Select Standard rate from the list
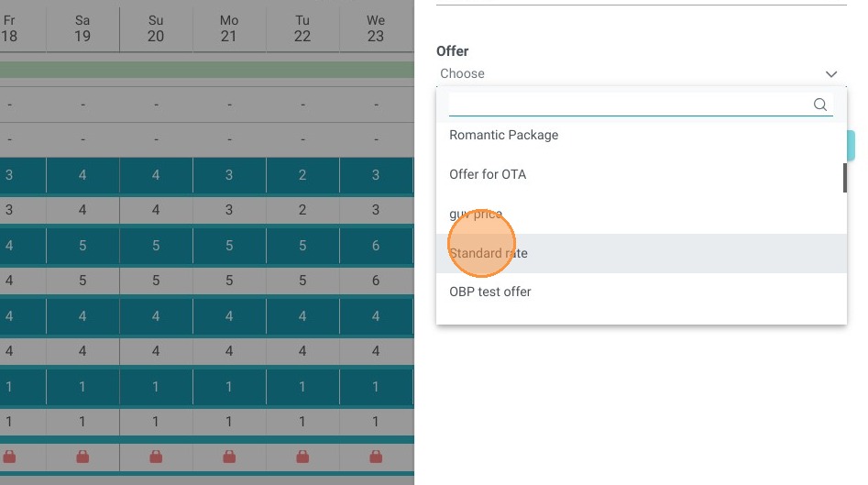868x485 pixels. click(x=641, y=253)
